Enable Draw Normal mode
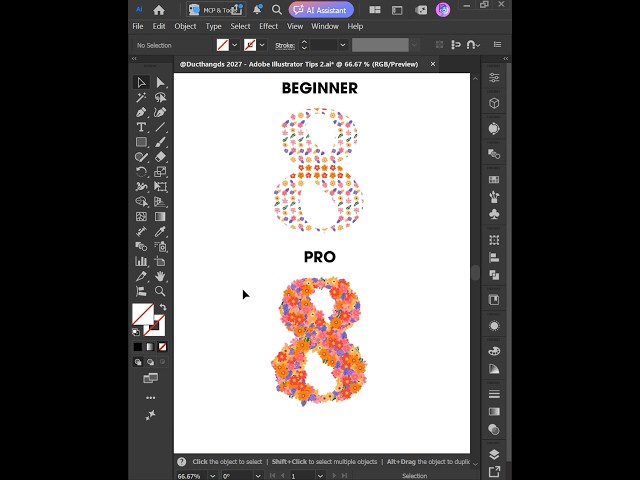640x480 pixels. coord(138,362)
